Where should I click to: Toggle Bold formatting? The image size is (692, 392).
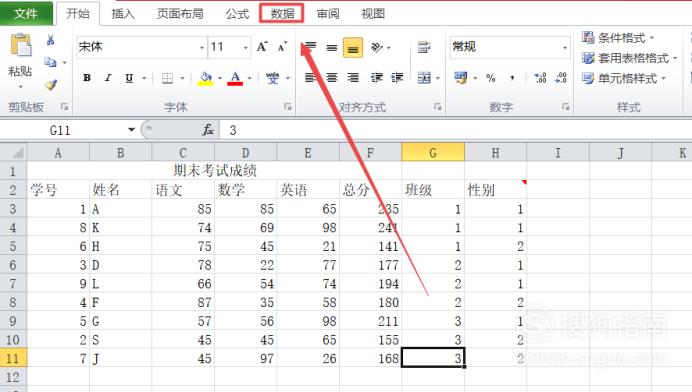pyautogui.click(x=87, y=78)
